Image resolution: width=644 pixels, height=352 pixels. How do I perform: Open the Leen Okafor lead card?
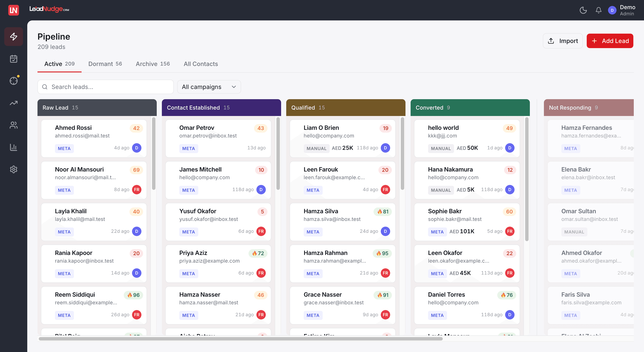[467, 264]
